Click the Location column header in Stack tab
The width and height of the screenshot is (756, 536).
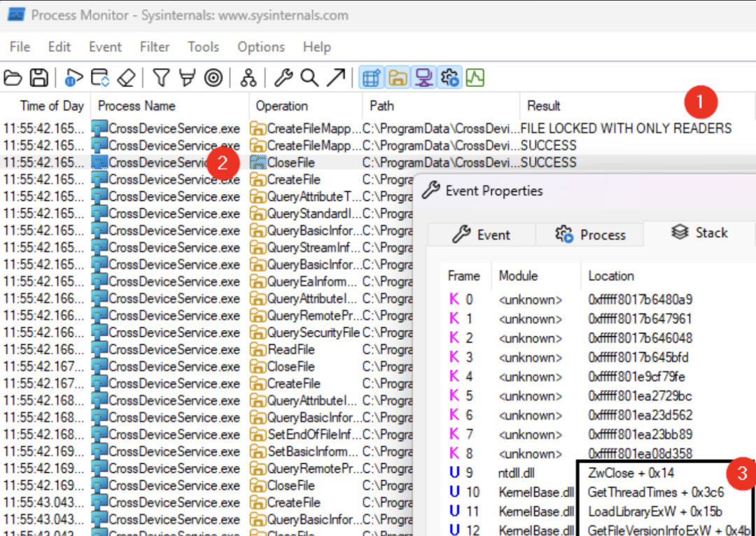click(668, 276)
